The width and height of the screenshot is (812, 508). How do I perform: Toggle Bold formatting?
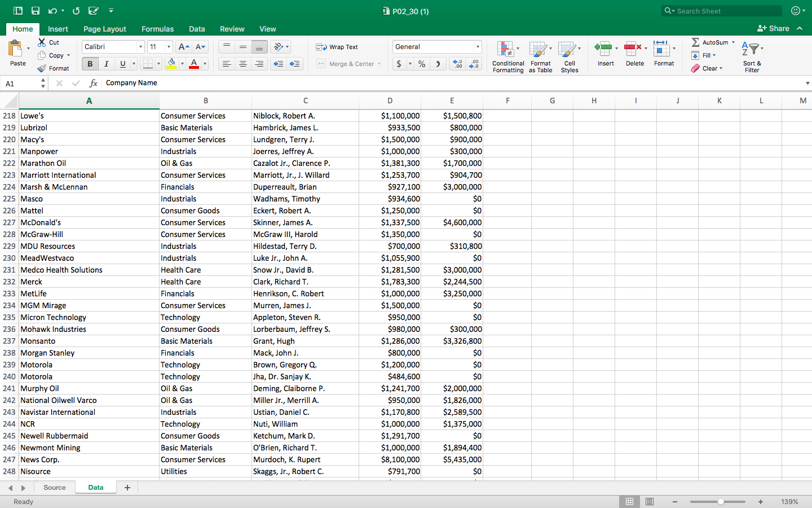[x=90, y=64]
